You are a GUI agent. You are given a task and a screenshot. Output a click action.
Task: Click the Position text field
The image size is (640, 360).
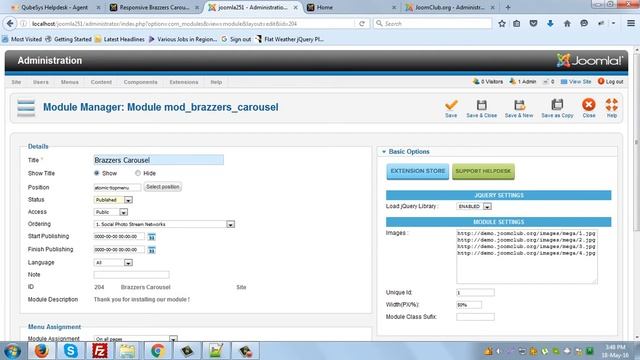pos(117,188)
